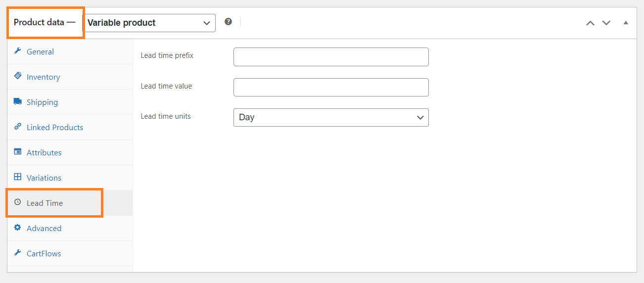Collapse the Product data panel with the triangle toggle
Screen dimensions: 644x283
click(x=626, y=23)
